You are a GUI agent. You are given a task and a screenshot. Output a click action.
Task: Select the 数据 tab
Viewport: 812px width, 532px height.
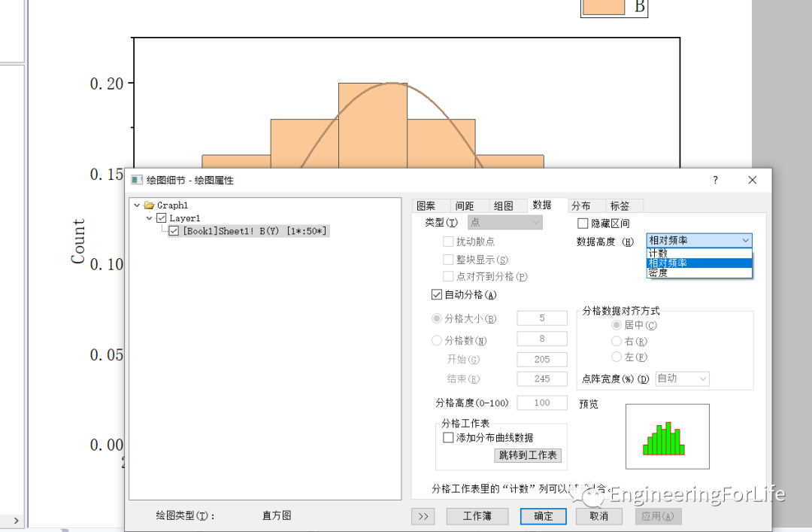pyautogui.click(x=542, y=205)
